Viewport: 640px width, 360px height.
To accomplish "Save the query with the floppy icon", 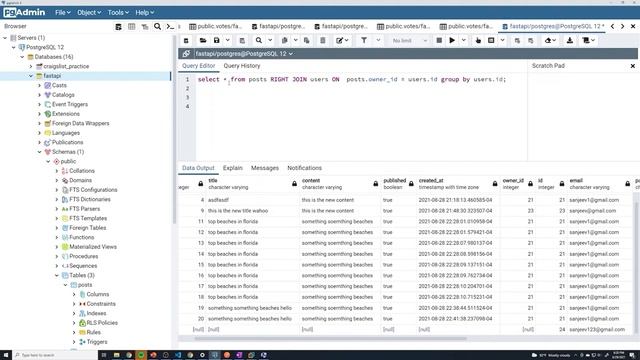I will click(x=217, y=40).
